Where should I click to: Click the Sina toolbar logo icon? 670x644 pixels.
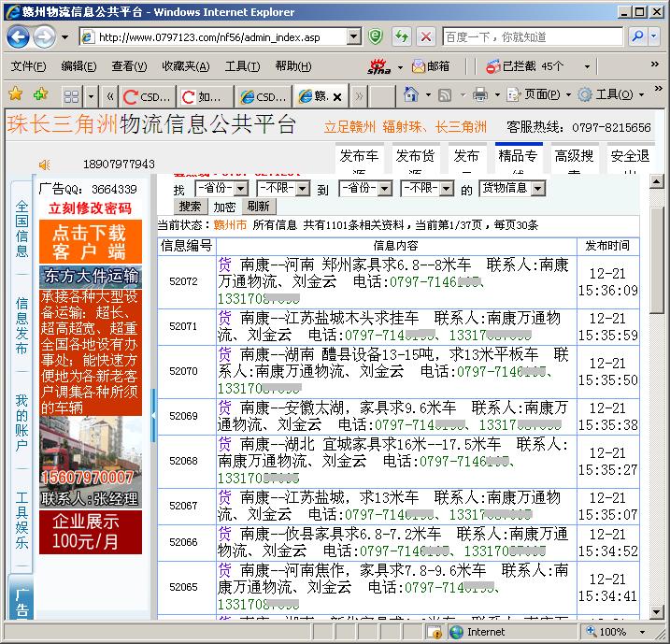click(379, 66)
